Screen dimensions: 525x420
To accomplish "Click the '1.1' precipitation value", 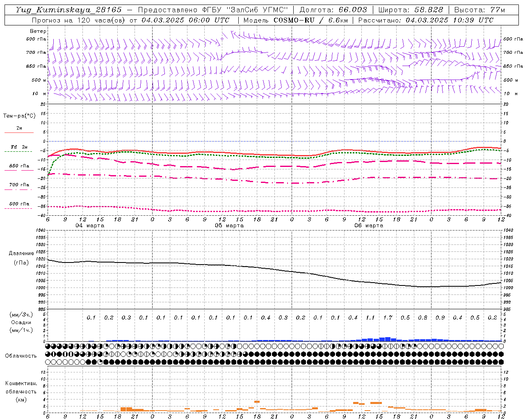I will click(x=370, y=317).
